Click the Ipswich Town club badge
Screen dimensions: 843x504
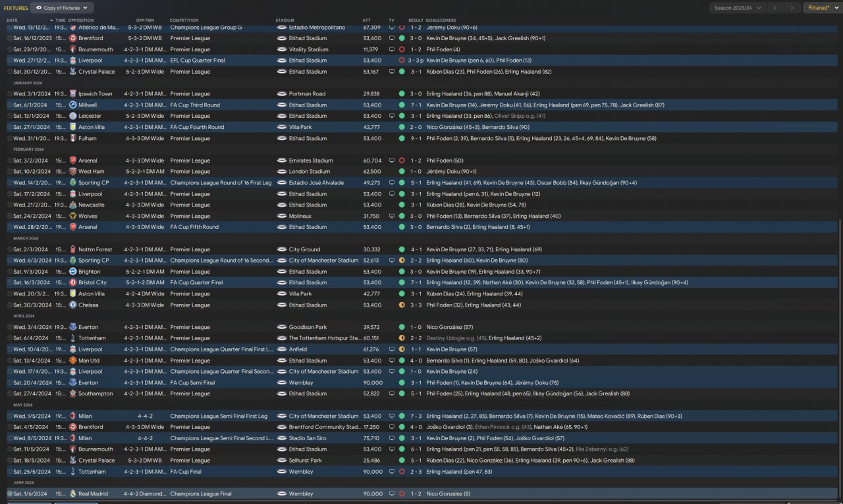[73, 93]
